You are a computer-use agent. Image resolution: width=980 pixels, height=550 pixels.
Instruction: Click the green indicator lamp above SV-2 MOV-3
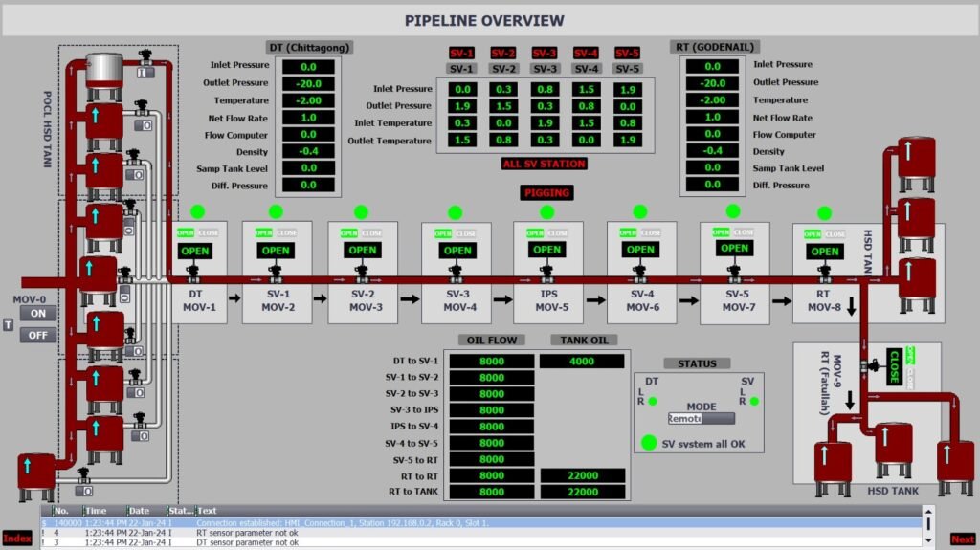[x=361, y=212]
